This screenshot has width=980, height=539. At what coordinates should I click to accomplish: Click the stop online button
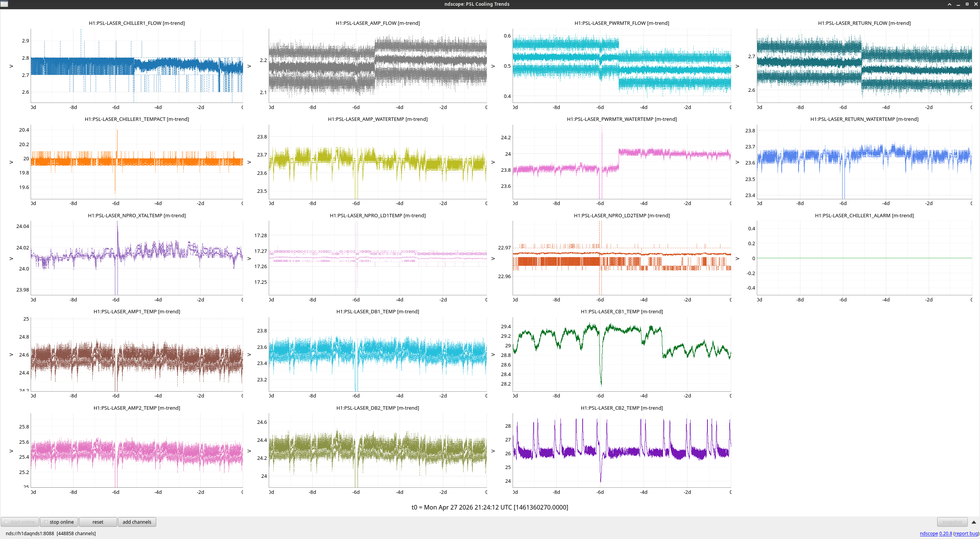coord(59,522)
